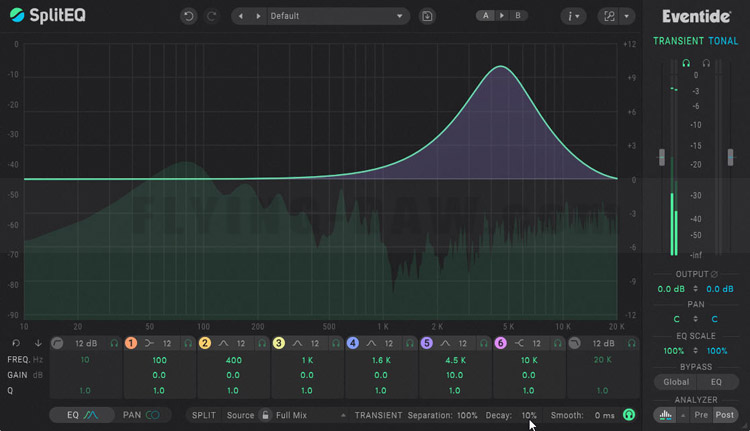Screen dimensions: 750x431
Task: Switch to the PAN view tab
Action: pos(142,415)
